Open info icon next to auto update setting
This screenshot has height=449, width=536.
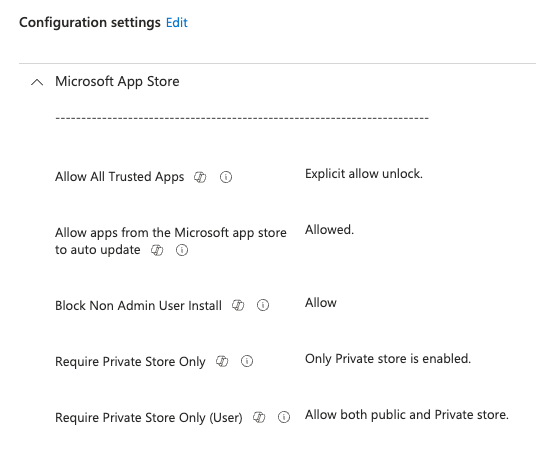[182, 250]
